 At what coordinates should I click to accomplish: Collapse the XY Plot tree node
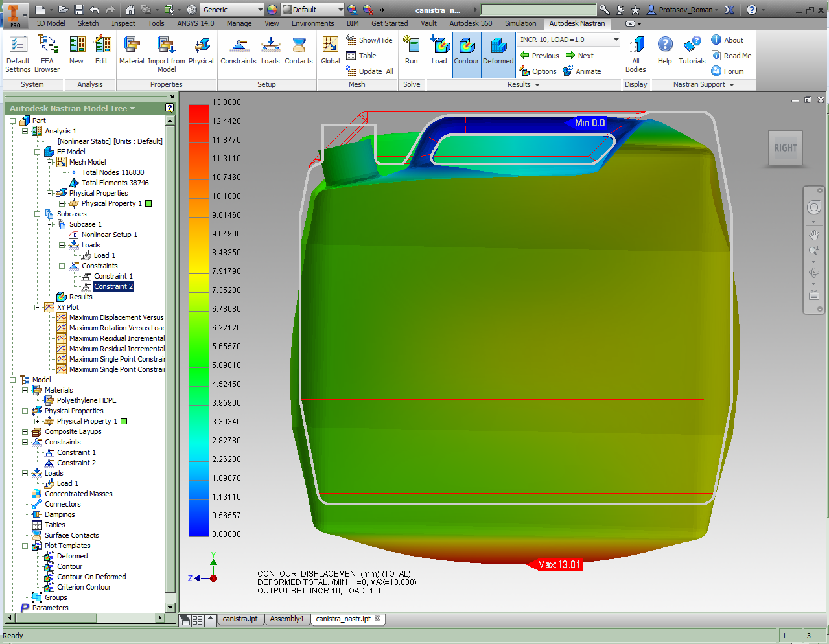[38, 307]
